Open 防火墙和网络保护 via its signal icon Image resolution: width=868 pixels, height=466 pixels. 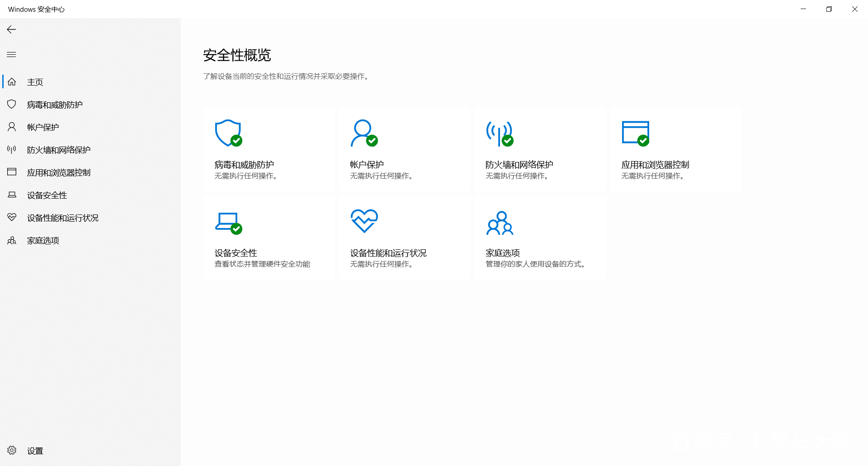point(12,149)
